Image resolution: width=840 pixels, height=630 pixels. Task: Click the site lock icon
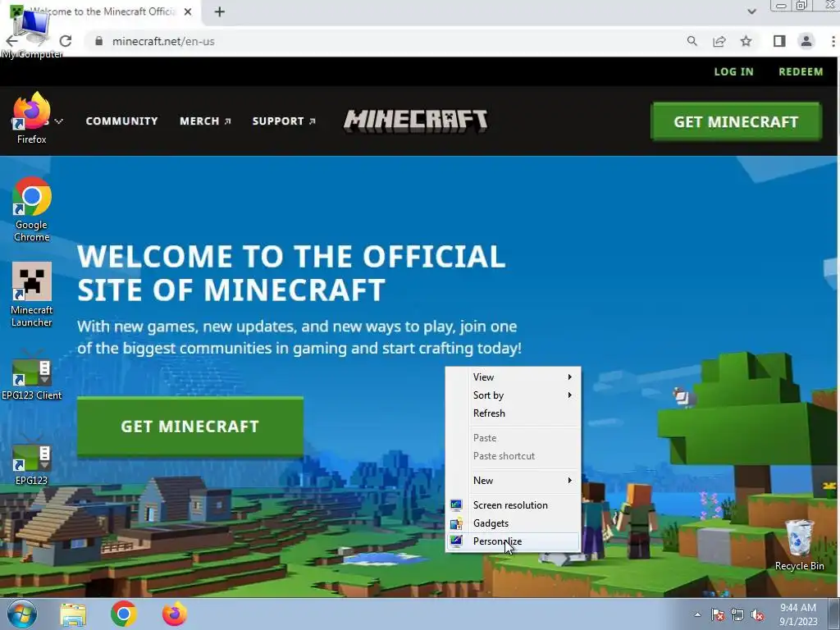pos(98,41)
